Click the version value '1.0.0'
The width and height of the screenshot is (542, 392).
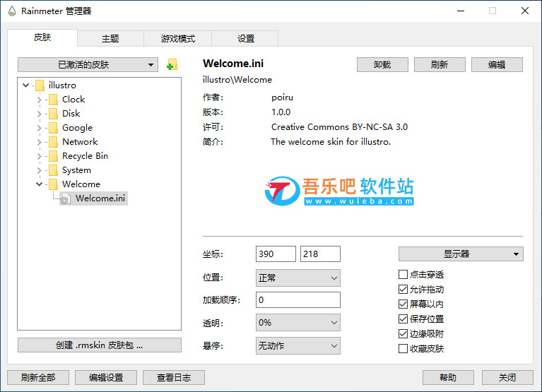click(281, 112)
